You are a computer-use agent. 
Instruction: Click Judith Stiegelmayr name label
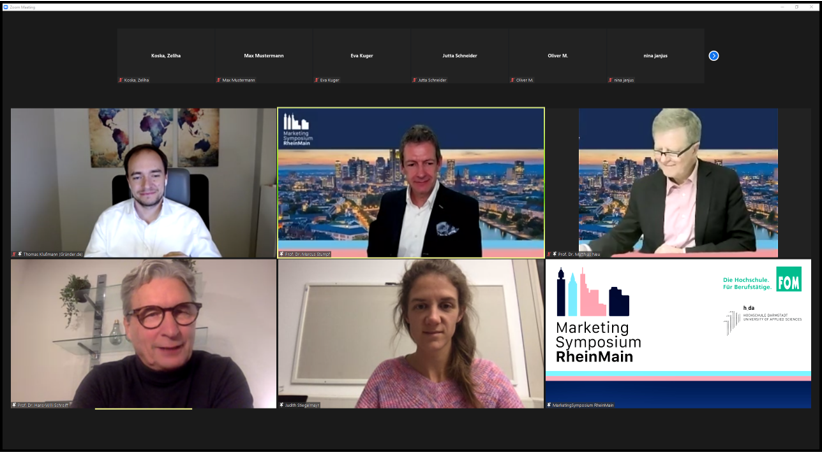click(x=302, y=405)
